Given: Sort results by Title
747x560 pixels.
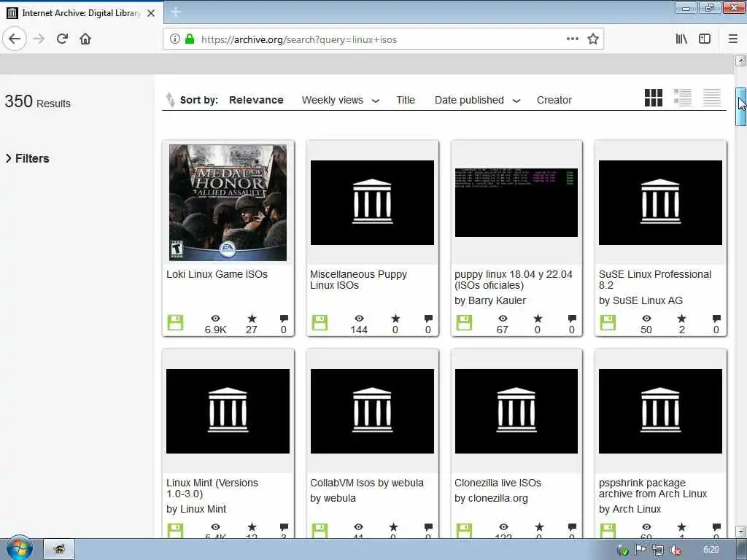Looking at the screenshot, I should pos(406,100).
